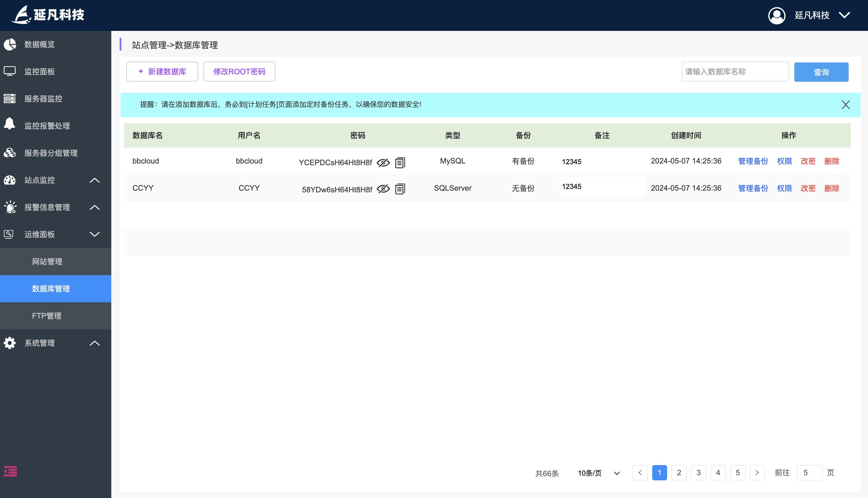
Task: Click the pie chart icon for 数据概览
Action: pos(10,44)
